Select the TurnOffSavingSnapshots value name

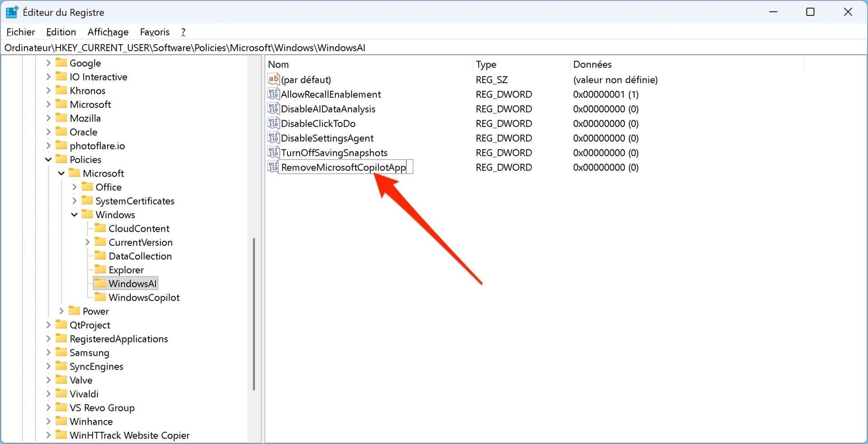[334, 153]
